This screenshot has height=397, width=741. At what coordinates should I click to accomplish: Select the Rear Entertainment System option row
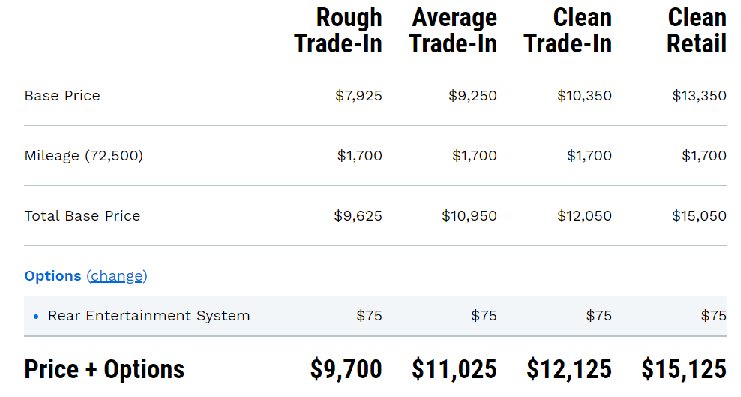[375, 316]
